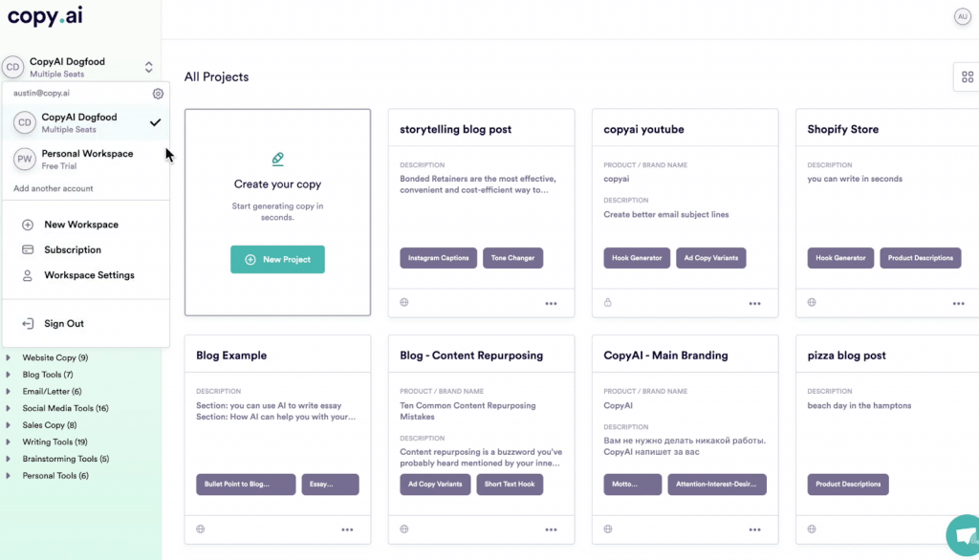Open storytelling blog post project title
This screenshot has height=560, width=979.
click(455, 129)
